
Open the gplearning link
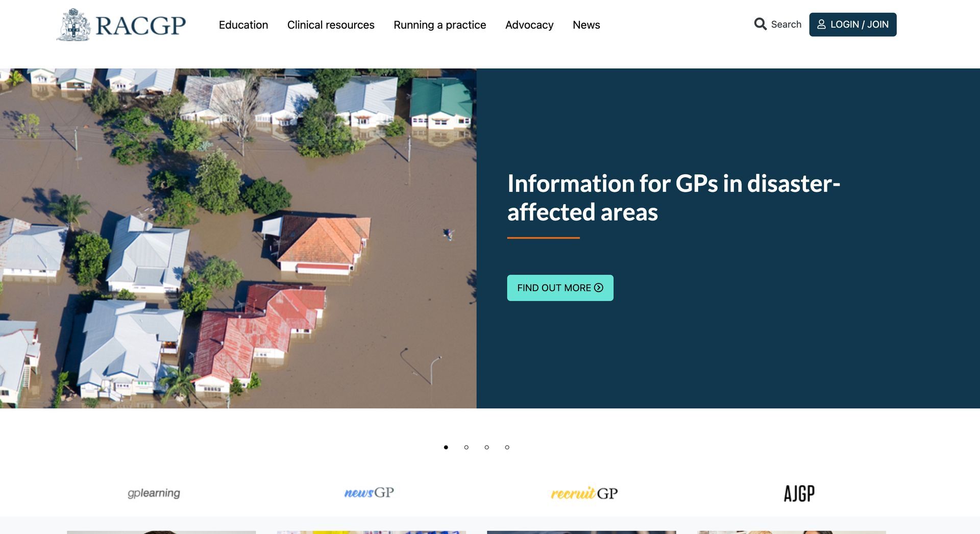click(154, 493)
